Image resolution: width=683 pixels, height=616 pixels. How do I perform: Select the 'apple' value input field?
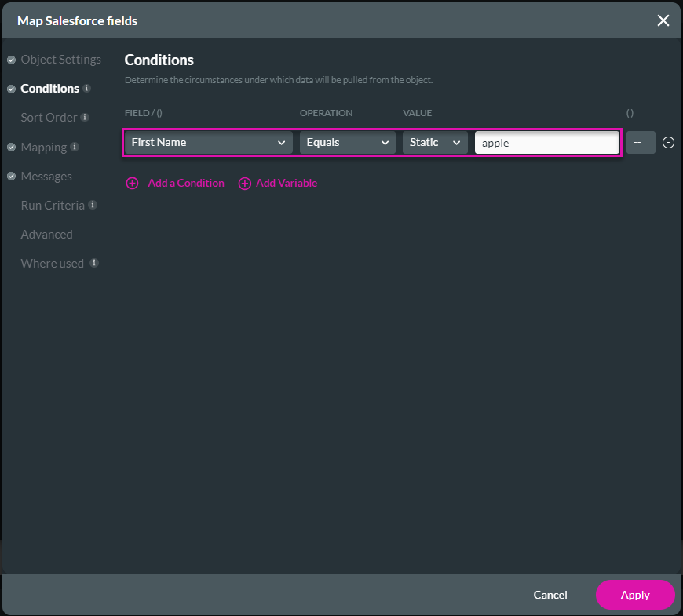546,142
